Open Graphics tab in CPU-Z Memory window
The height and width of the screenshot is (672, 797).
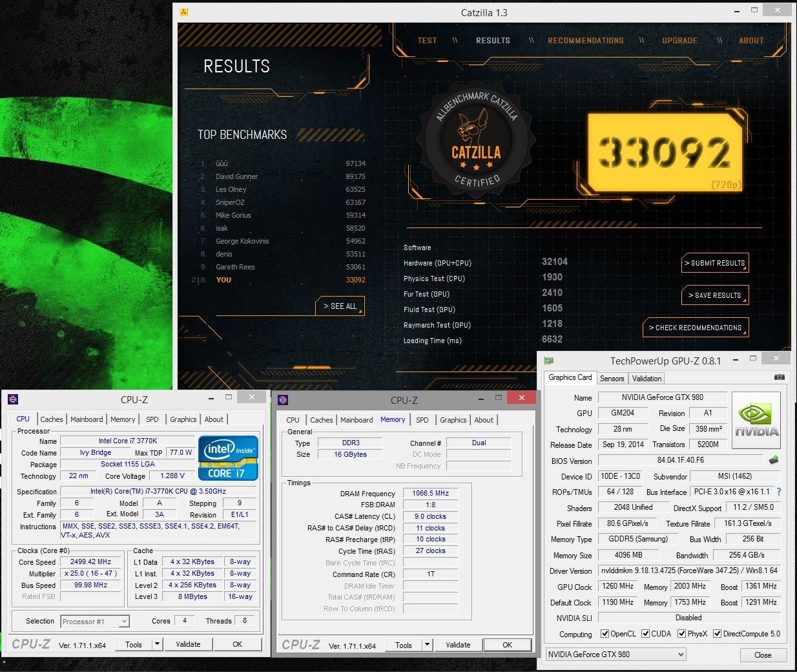[453, 420]
